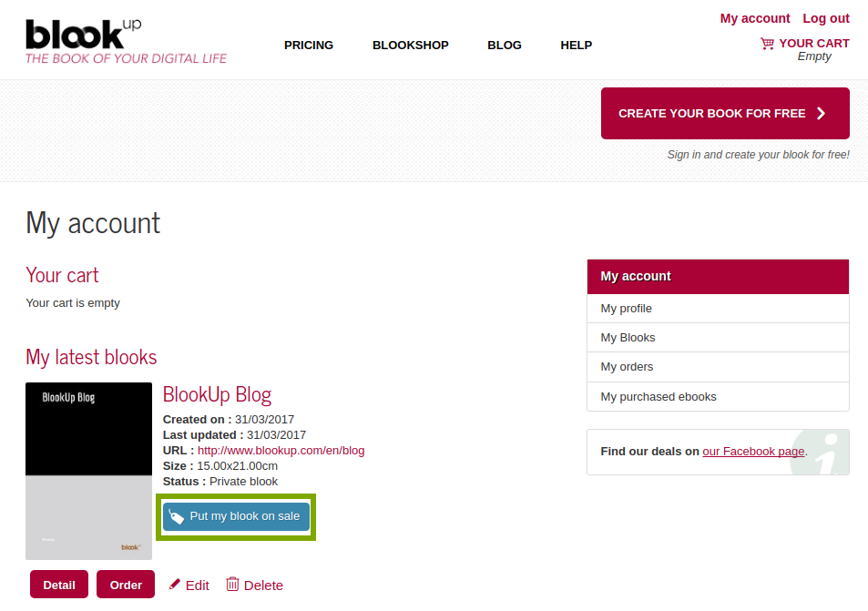Edit the BlookUp Blog blook
Screen dimensions: 868x611
[189, 585]
